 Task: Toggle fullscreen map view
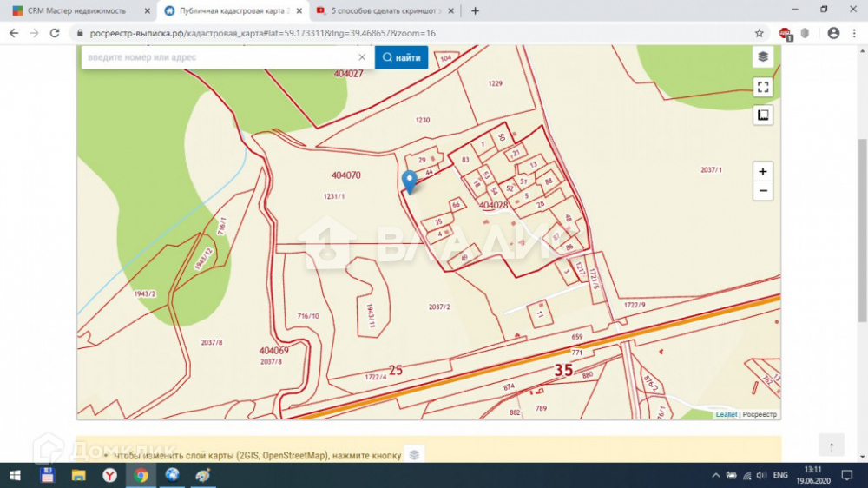(762, 87)
